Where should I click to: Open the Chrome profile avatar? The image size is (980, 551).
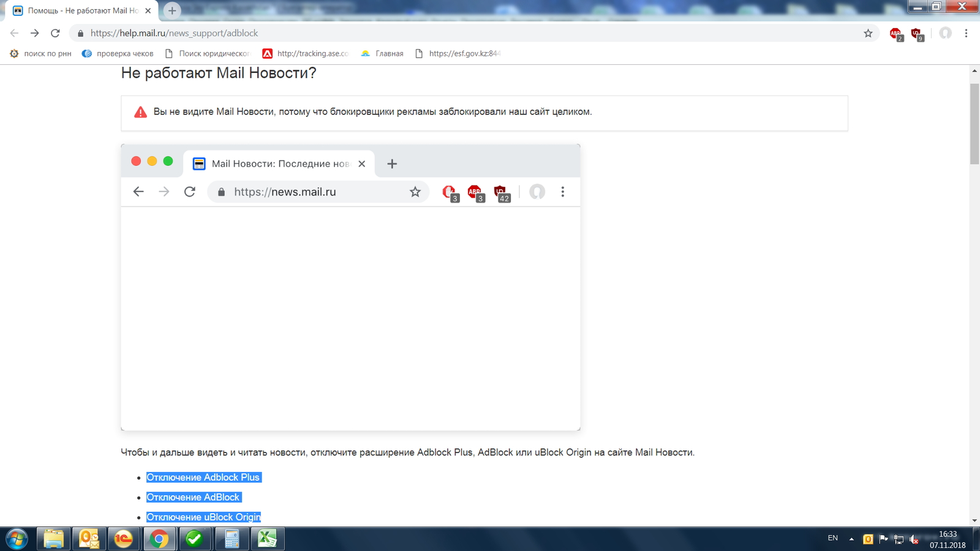pyautogui.click(x=946, y=33)
